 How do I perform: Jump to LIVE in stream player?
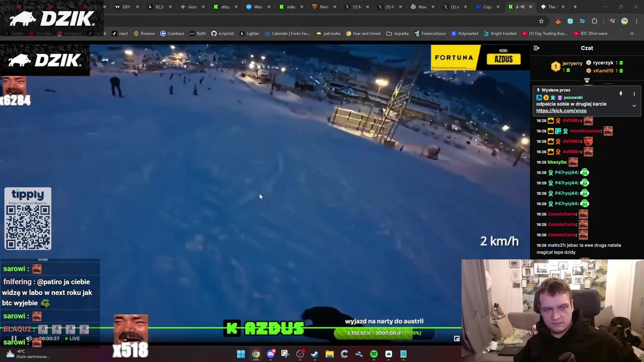[x=72, y=338]
